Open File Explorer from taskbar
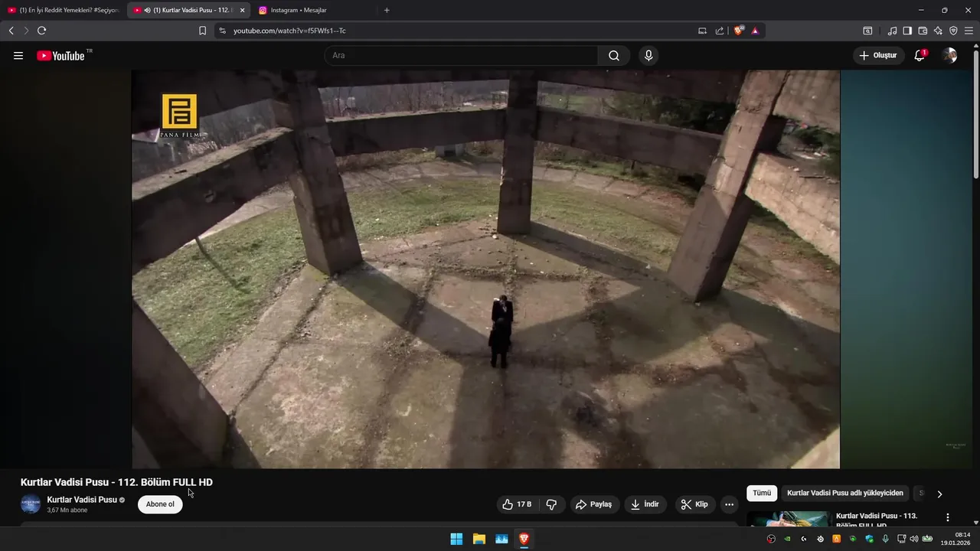The width and height of the screenshot is (980, 551). 479,539
